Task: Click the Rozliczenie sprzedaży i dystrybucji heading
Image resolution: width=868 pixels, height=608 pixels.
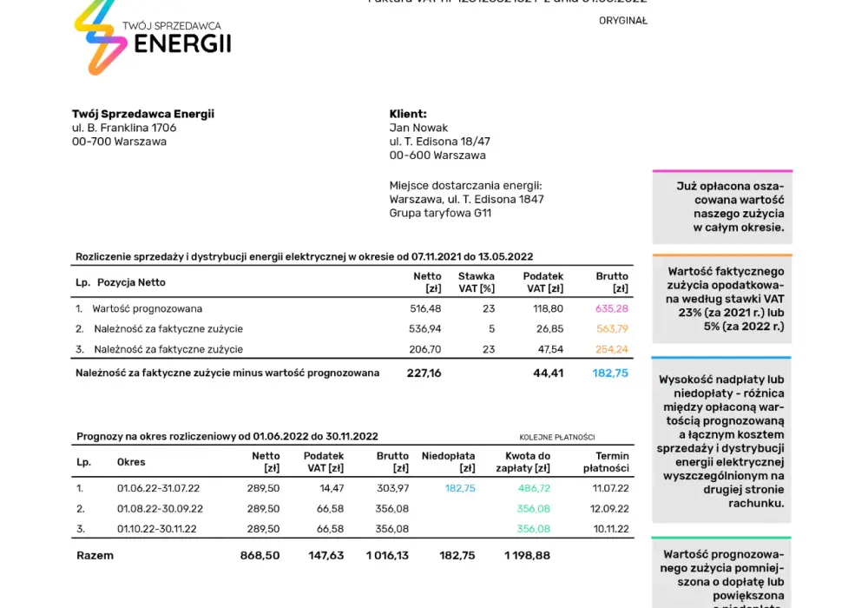Action: [x=304, y=257]
